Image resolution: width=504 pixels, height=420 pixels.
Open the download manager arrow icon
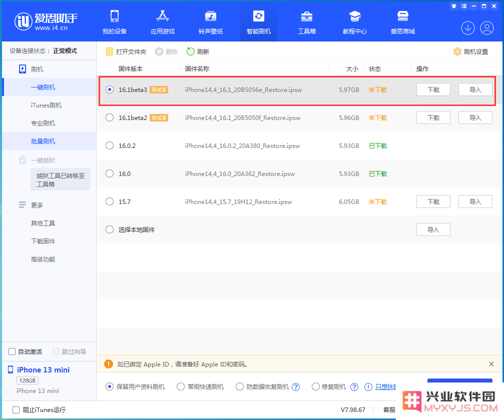click(468, 28)
